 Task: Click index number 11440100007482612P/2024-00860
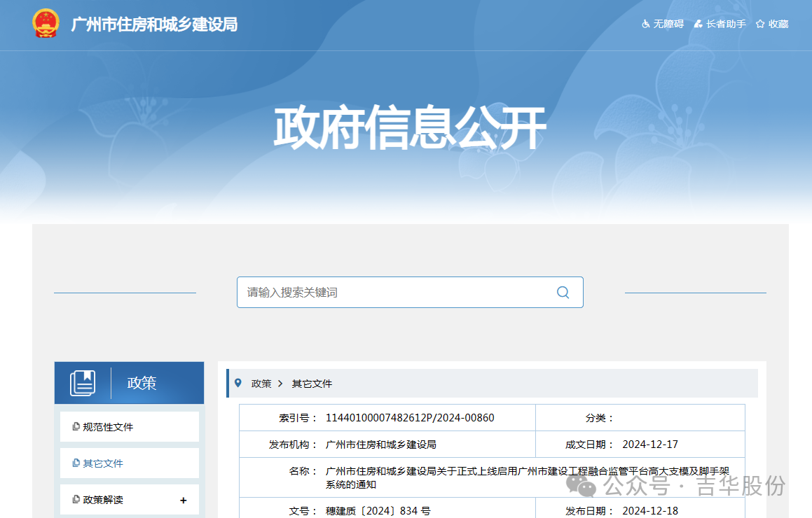tap(410, 418)
